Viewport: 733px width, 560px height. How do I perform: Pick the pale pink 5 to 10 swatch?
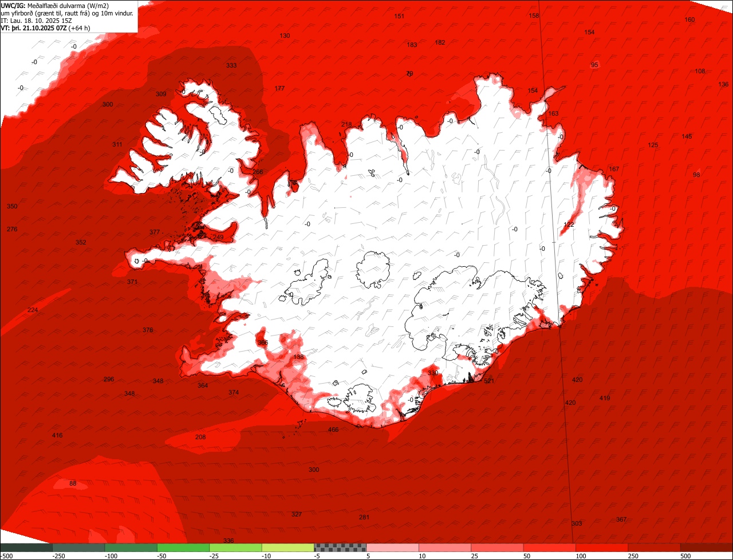[x=393, y=547]
